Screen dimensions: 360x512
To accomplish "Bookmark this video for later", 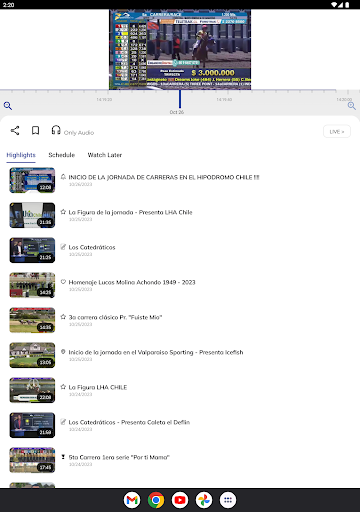I will 35,130.
